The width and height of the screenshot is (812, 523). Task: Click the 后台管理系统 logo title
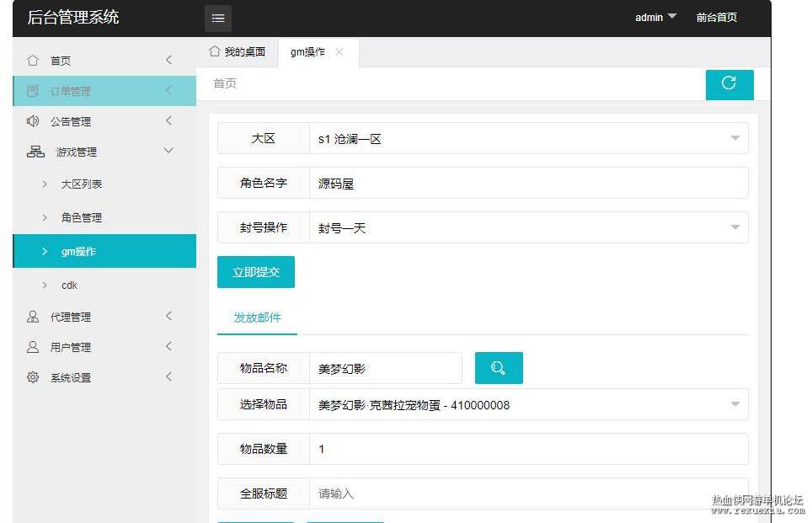73,17
